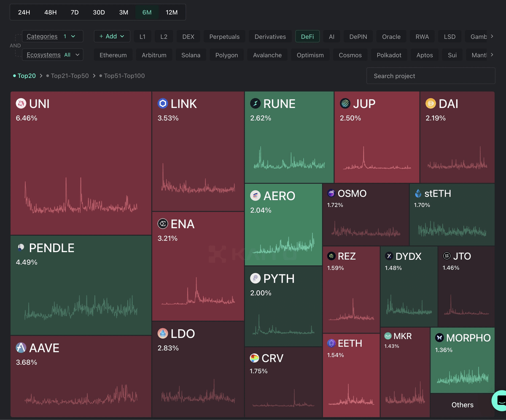Image resolution: width=506 pixels, height=420 pixels.
Task: Filter by Polygon ecosystem
Action: coord(227,55)
